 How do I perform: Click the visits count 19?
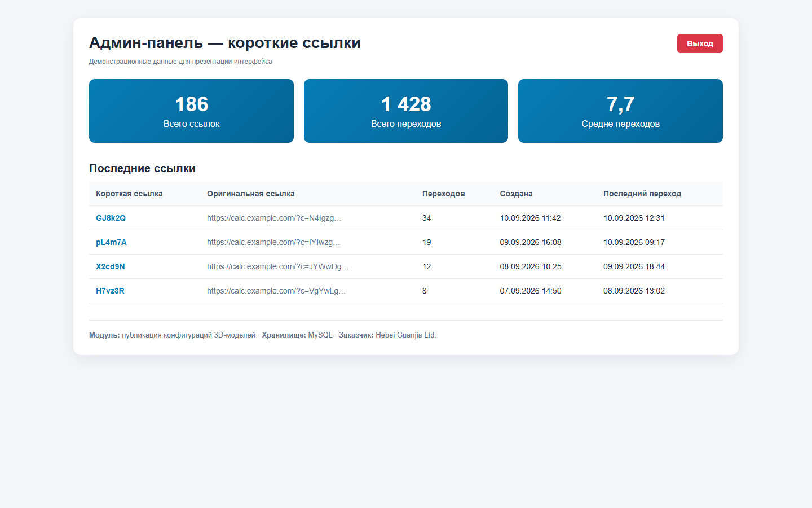[x=427, y=242]
